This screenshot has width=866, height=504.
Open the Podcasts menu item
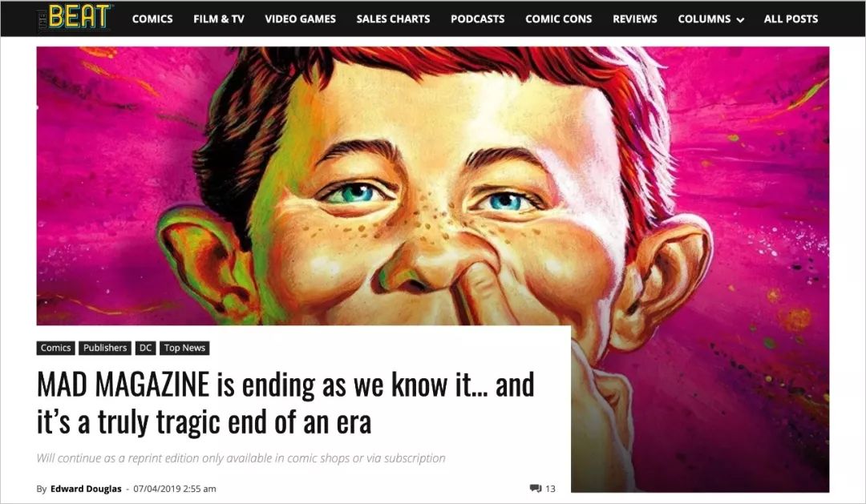click(x=478, y=18)
